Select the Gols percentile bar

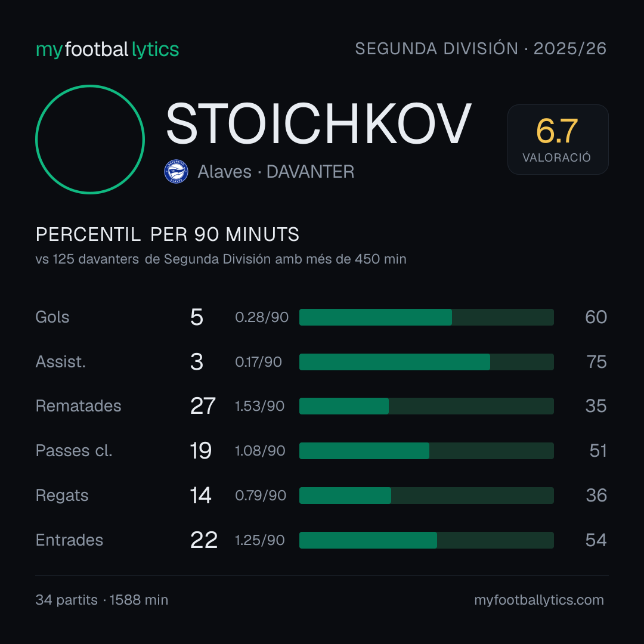tap(426, 317)
